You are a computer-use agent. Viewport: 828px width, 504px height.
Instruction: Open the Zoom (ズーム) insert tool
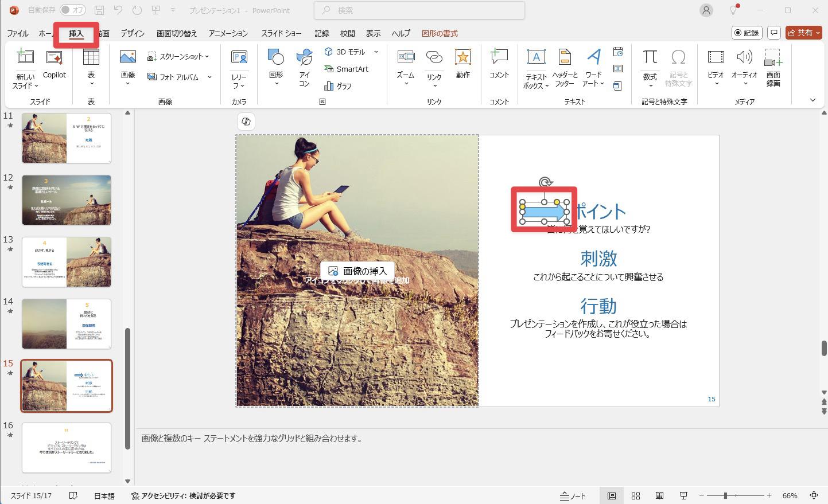406,68
